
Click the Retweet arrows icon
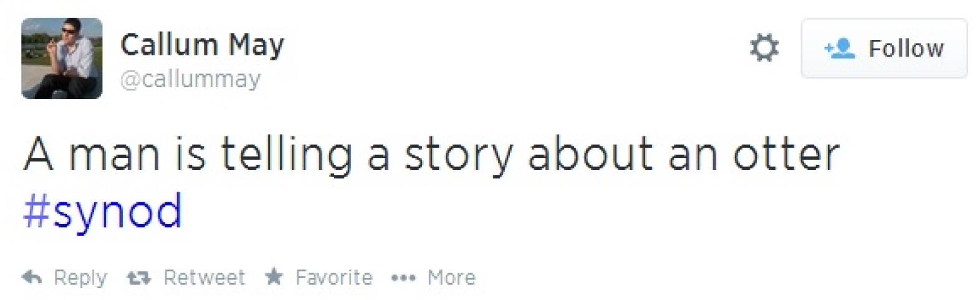138,278
